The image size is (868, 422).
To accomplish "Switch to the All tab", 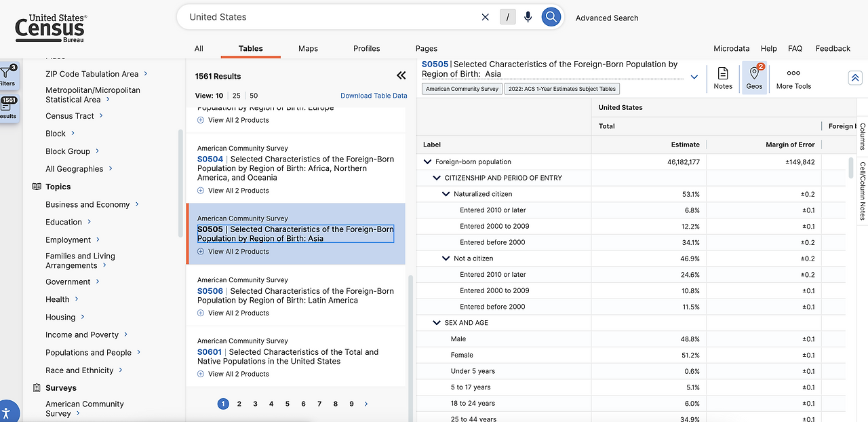I will (199, 48).
